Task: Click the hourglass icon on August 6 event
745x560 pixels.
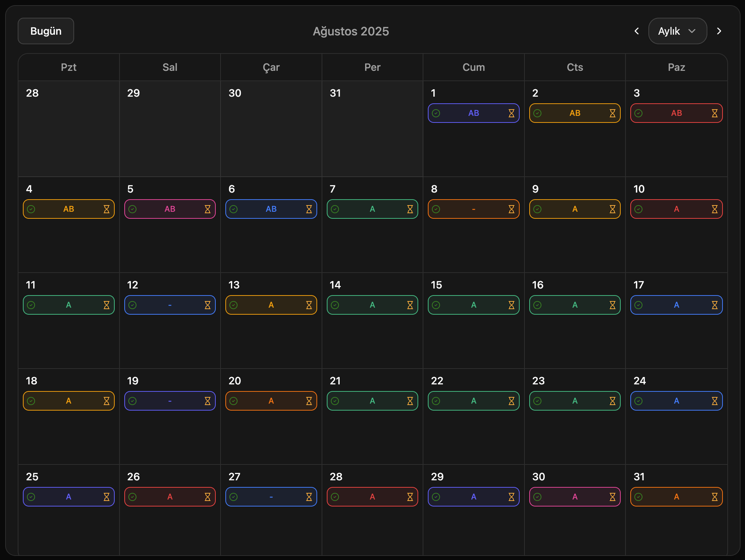Action: (x=309, y=209)
